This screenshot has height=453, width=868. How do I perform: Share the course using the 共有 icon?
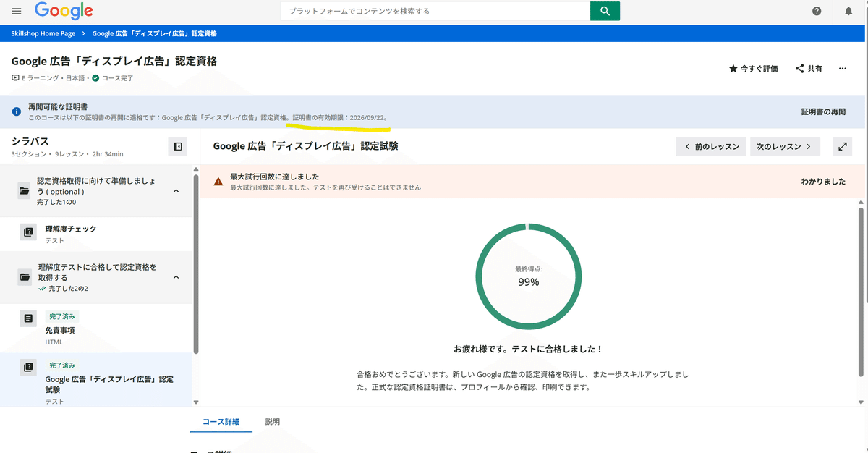tap(807, 67)
